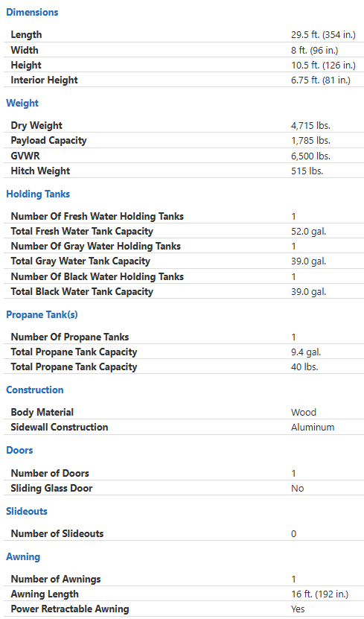Viewport: 364px width, 619px height.
Task: Select the Sidewall Construction Aluminum value
Action: tap(313, 427)
